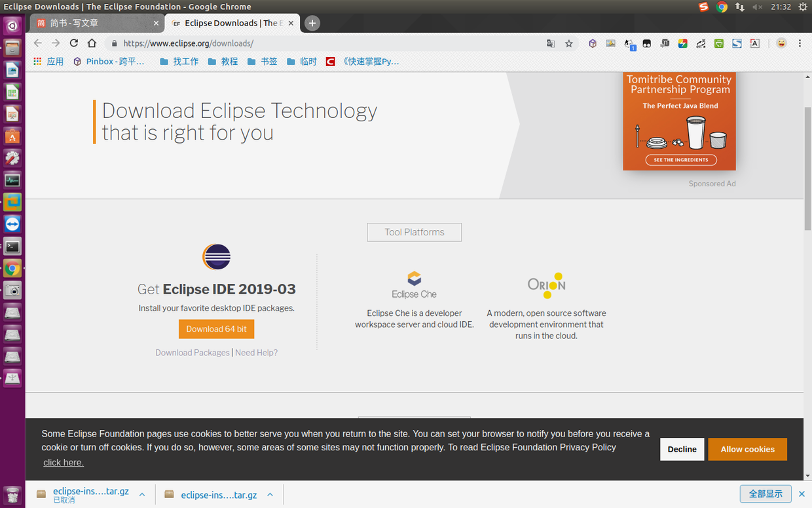Open the network connections indicator
The image size is (812, 508).
tap(740, 7)
